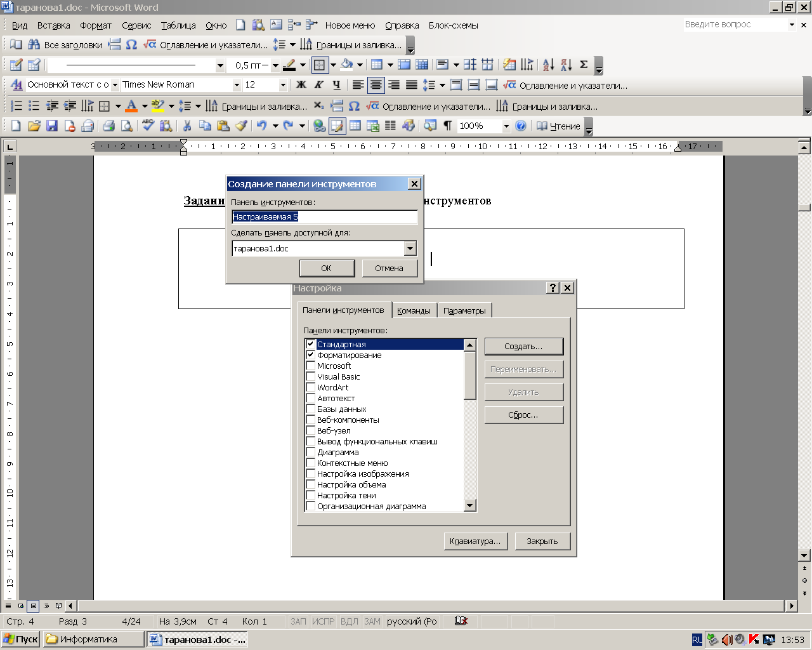Click the Underline Ч button
This screenshot has width=812, height=650.
[336, 84]
